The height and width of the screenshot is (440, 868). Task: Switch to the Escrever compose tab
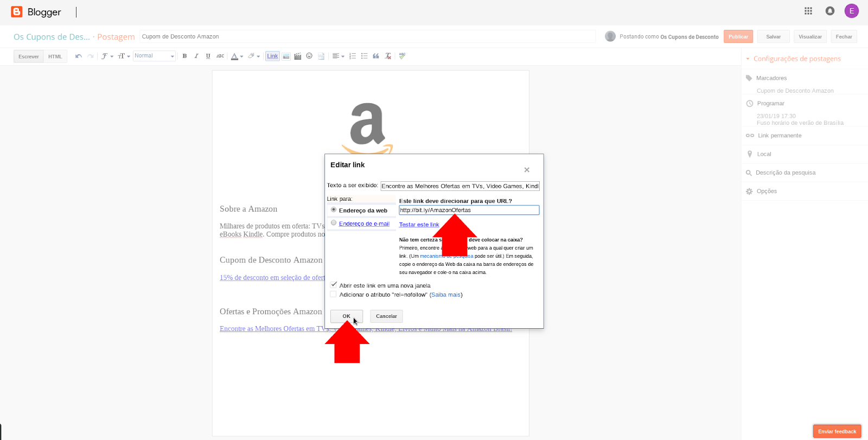[29, 56]
